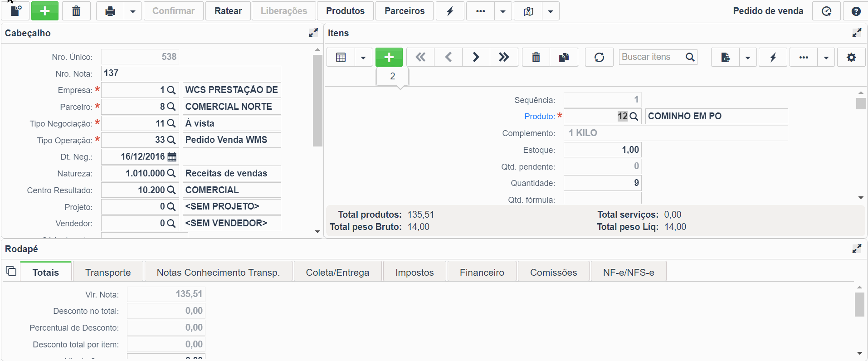Screen dimensions: 868x361
Task: Switch to the Impostos tab
Action: (414, 272)
